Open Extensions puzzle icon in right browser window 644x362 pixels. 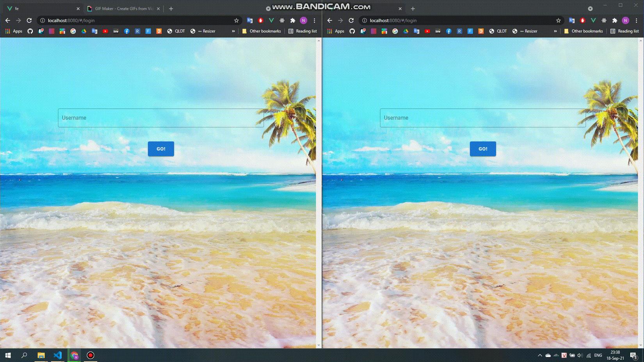click(615, 20)
